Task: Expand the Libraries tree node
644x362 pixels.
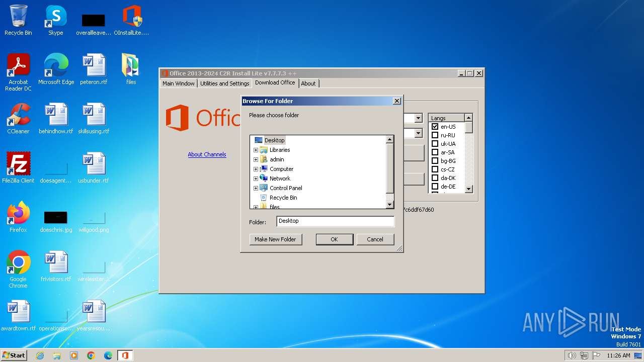Action: tap(256, 150)
